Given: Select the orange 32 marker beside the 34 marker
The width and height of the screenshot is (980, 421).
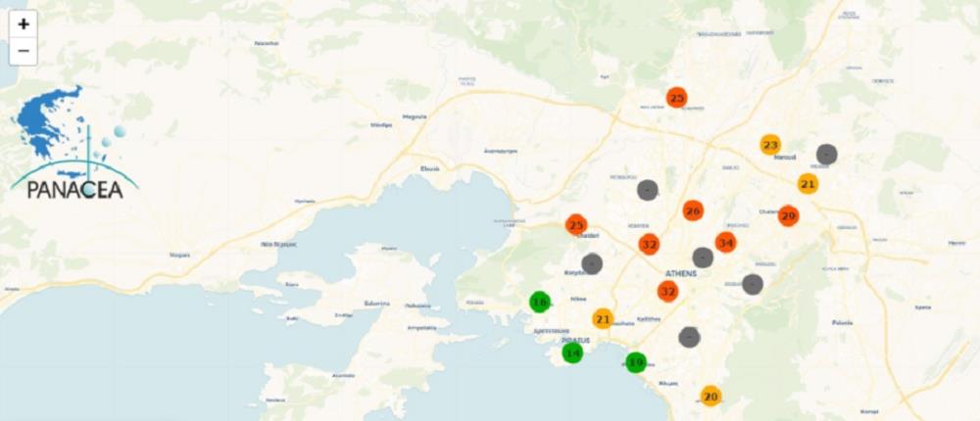Looking at the screenshot, I should (x=649, y=244).
